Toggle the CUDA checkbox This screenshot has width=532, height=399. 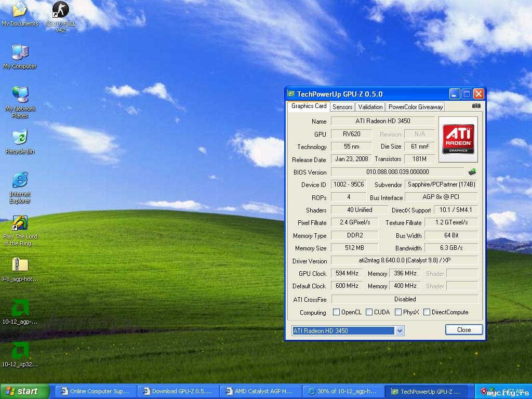369,312
